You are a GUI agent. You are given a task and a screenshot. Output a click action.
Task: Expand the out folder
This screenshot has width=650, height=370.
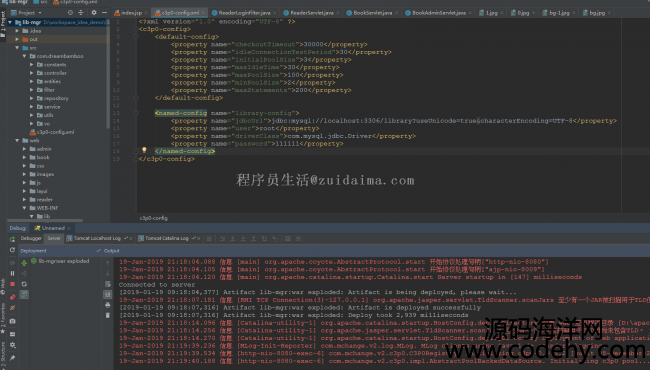pos(17,39)
